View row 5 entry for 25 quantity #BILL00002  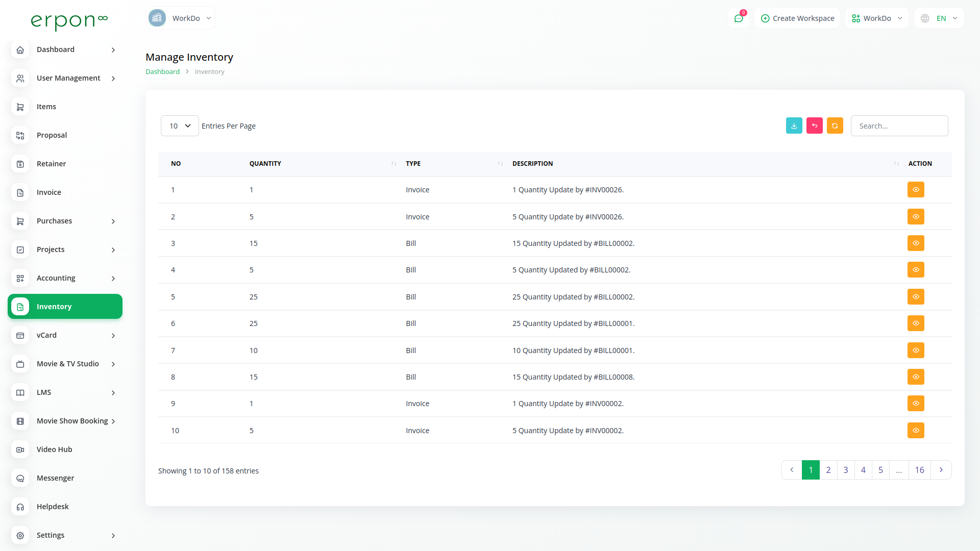916,297
